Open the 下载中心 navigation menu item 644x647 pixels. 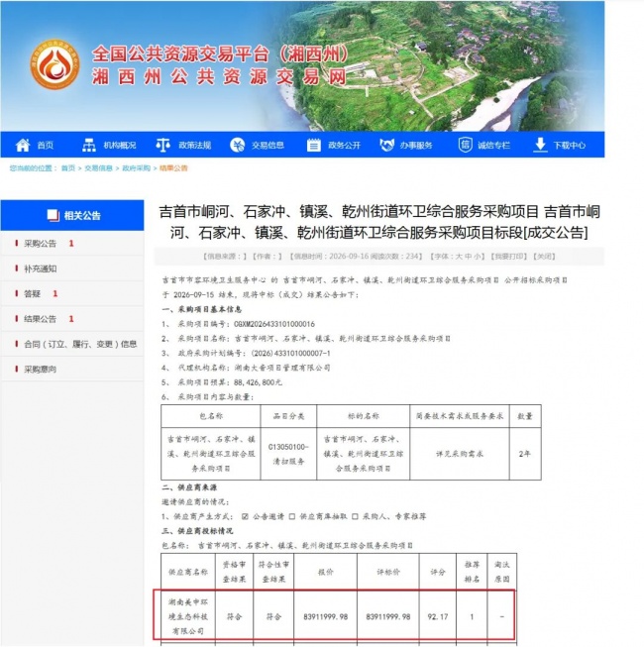[x=570, y=146]
